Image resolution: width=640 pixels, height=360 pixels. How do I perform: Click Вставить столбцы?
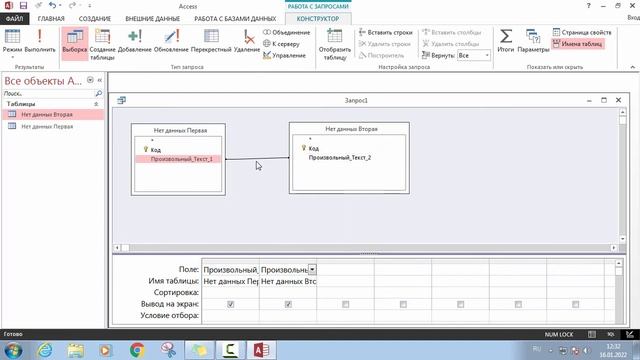452,32
